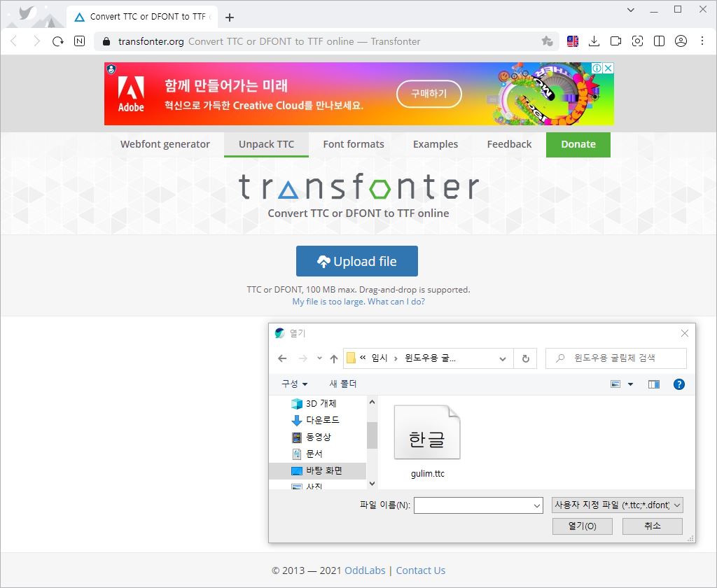Screen dimensions: 717x588
Task: Open 'My file is too large' link
Action: [358, 301]
